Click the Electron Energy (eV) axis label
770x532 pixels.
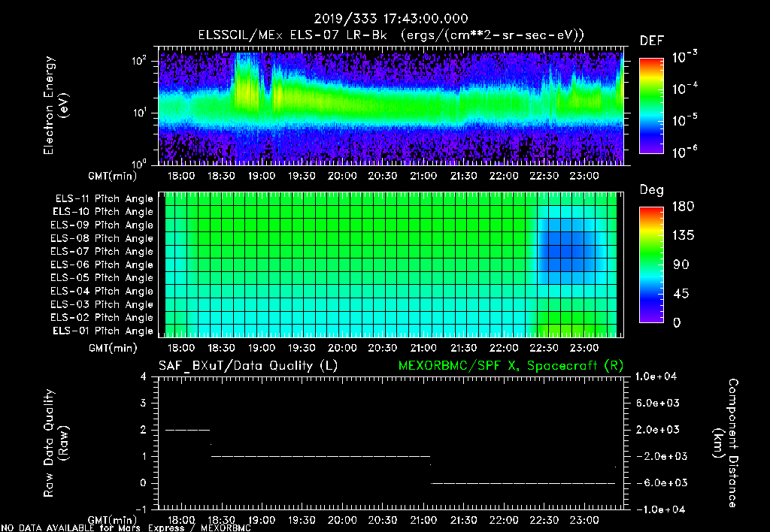[56, 105]
